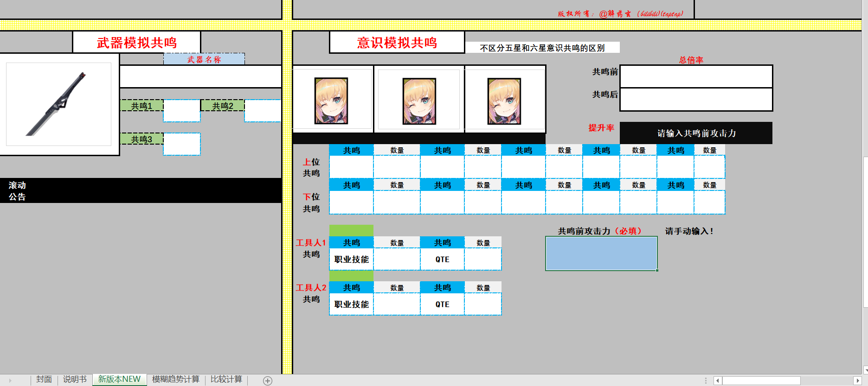This screenshot has height=386, width=868.
Task: Click the weapon sword image
Action: [x=58, y=104]
